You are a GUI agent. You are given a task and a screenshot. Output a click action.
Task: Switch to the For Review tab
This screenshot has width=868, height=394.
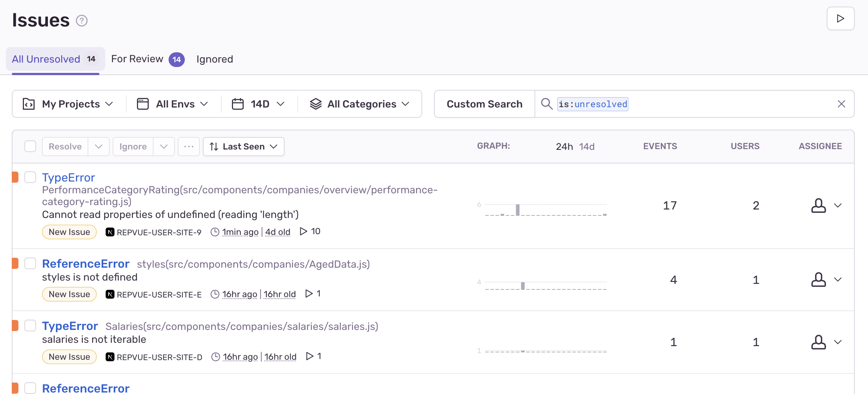tap(138, 59)
